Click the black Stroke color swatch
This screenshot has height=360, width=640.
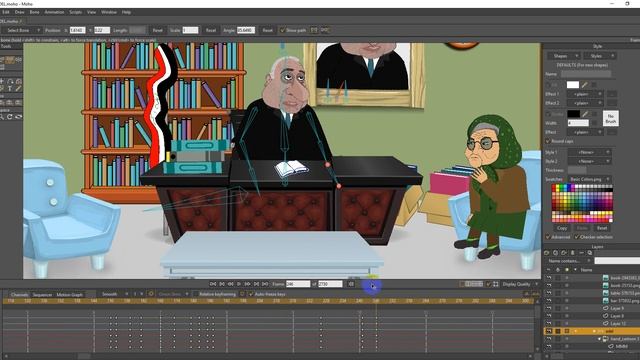point(573,114)
